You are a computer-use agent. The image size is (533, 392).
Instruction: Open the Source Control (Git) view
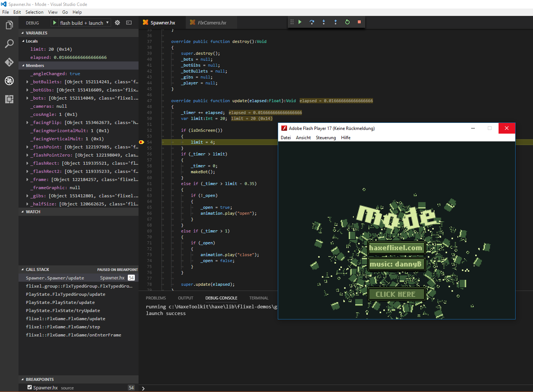point(9,62)
